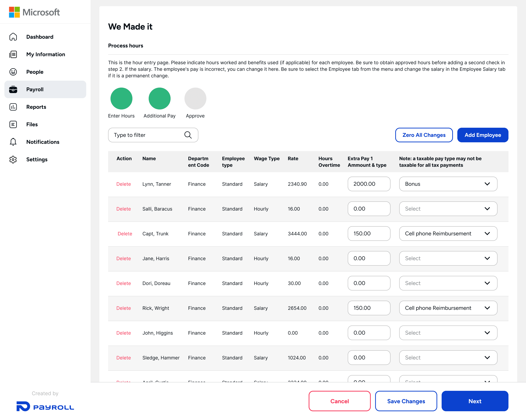This screenshot has width=526, height=420.
Task: Expand Salli Baracus pay type Select dropdown
Action: tap(448, 209)
